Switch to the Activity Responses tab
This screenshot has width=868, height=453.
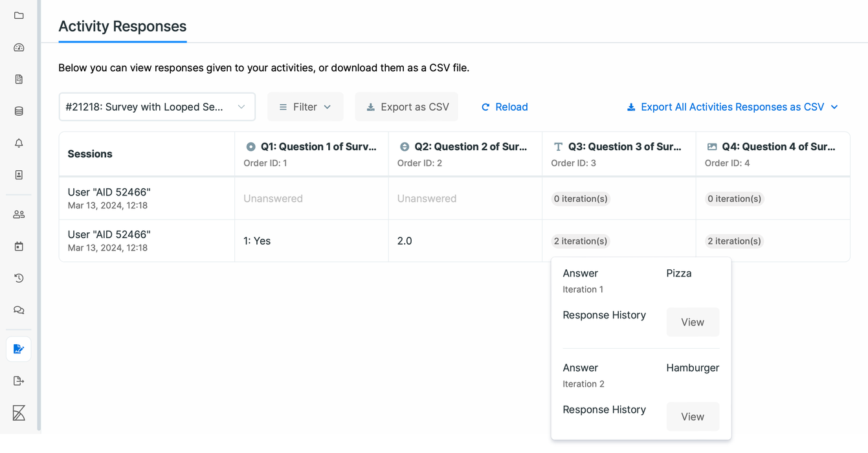122,27
